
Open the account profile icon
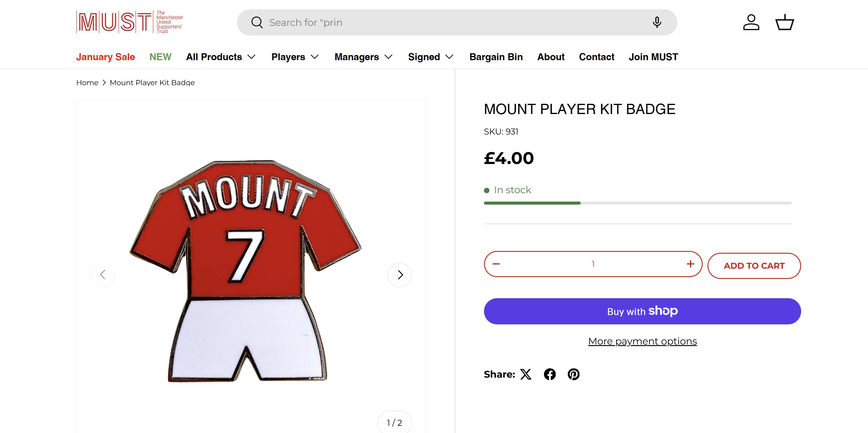pyautogui.click(x=751, y=23)
